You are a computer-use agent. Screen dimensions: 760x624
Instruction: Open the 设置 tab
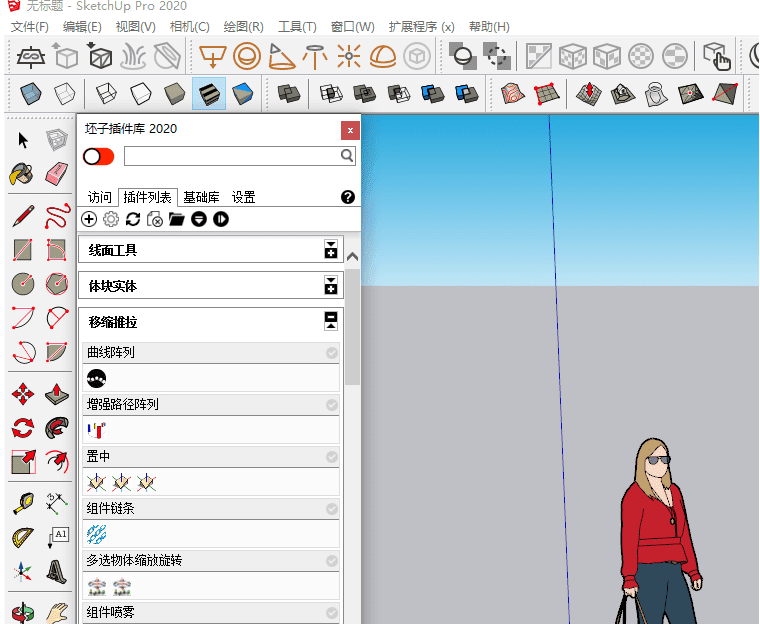pos(243,197)
